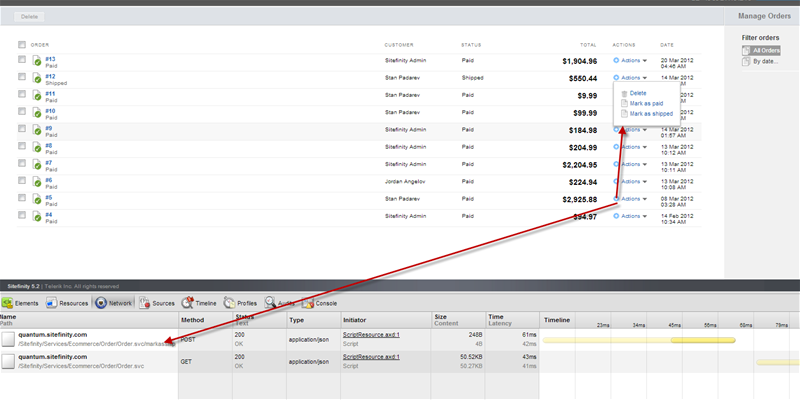Screen dimensions: 800x400
Task: Select the checkbox for order #9
Action: tap(22, 128)
